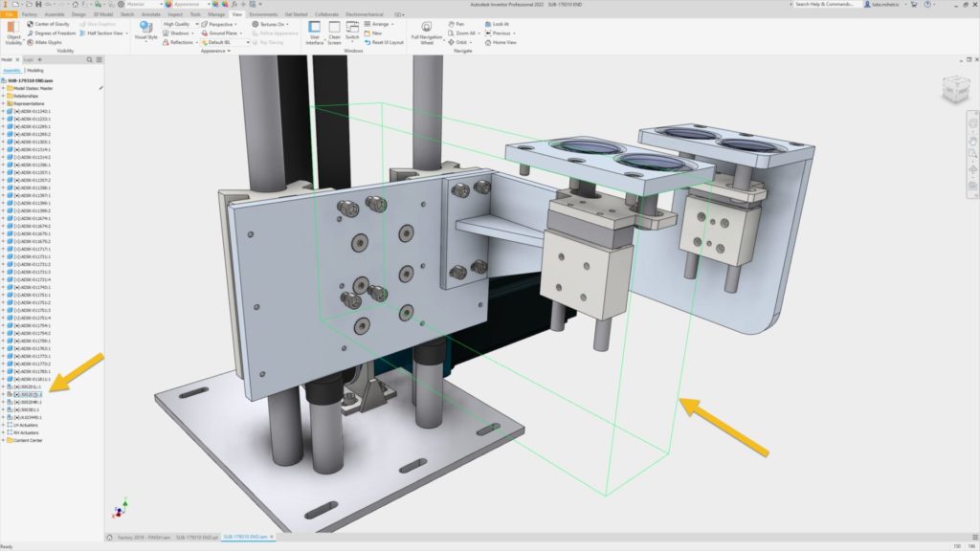This screenshot has height=551, width=980.
Task: Open the Environments ribbon tab
Action: click(263, 14)
